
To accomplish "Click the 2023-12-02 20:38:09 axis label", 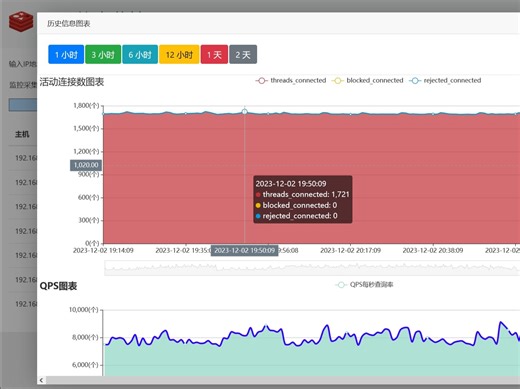I will tap(433, 250).
